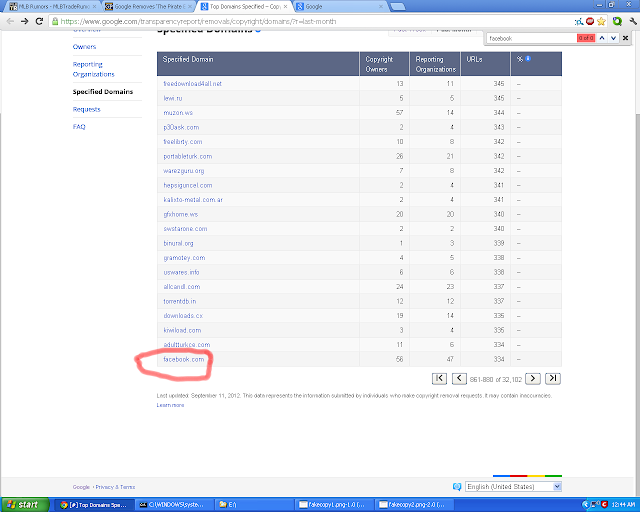Click the chat bubble icon by language
This screenshot has height=512, width=640.
pos(457,486)
